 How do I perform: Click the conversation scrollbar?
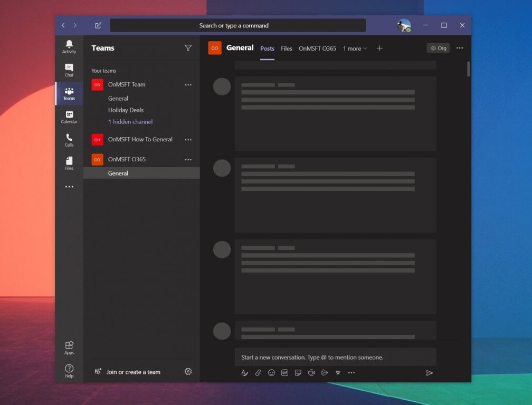tap(468, 69)
